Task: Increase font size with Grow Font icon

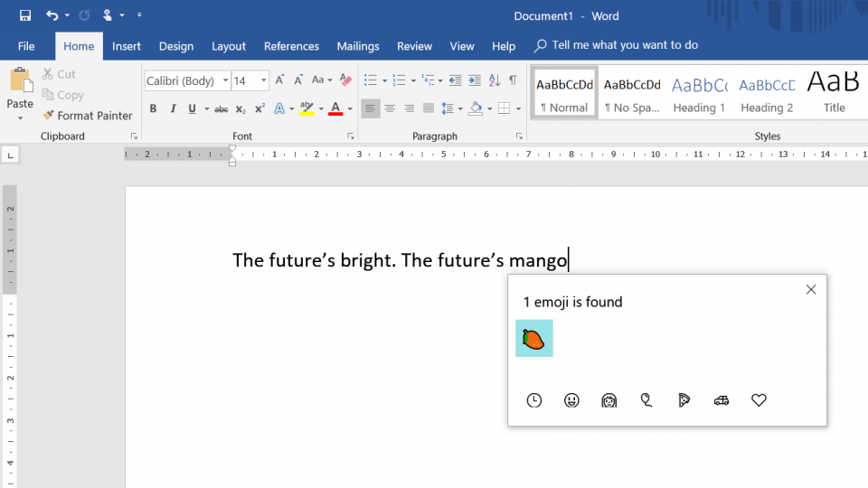Action: (280, 80)
